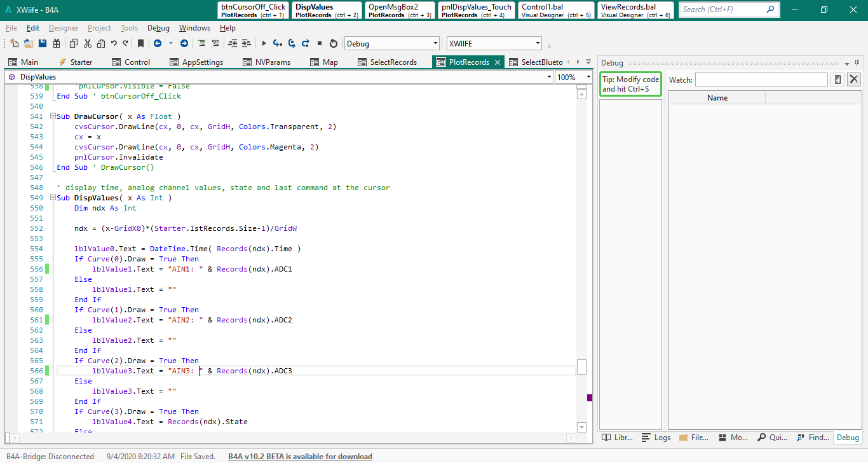
Task: Collapse the DispValues sub fold marker
Action: [x=52, y=198]
